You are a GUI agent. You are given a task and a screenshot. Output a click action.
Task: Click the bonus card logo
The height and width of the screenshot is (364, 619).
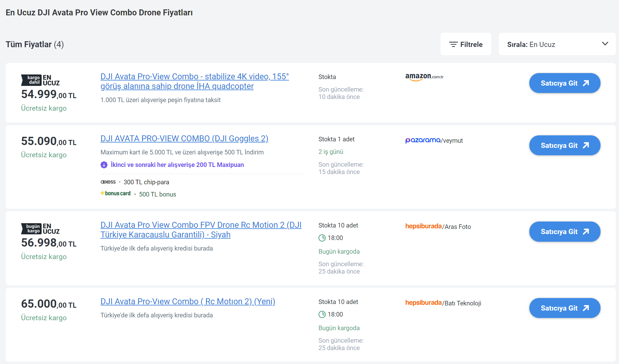tap(116, 193)
